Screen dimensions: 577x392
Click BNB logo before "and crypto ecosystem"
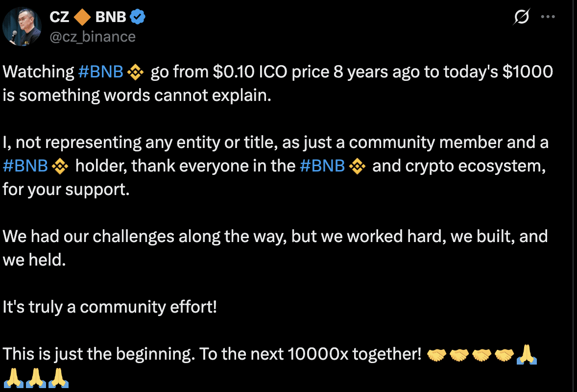(x=357, y=167)
